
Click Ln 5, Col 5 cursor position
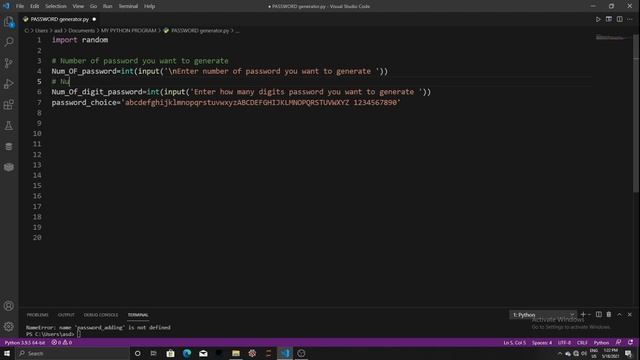514,342
